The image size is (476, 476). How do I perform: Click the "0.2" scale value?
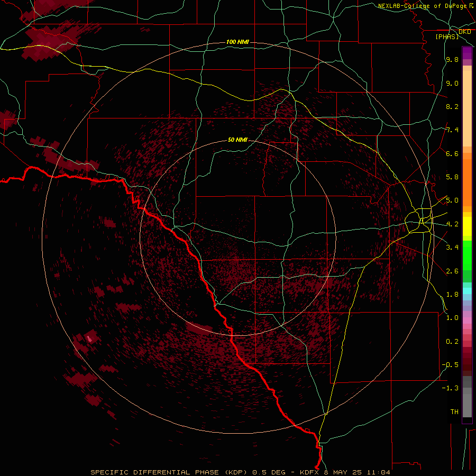452,342
